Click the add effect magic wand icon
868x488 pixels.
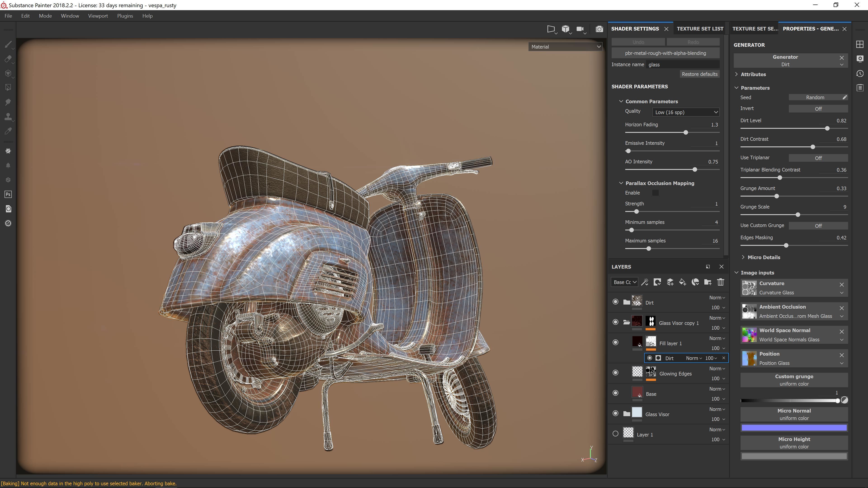645,282
